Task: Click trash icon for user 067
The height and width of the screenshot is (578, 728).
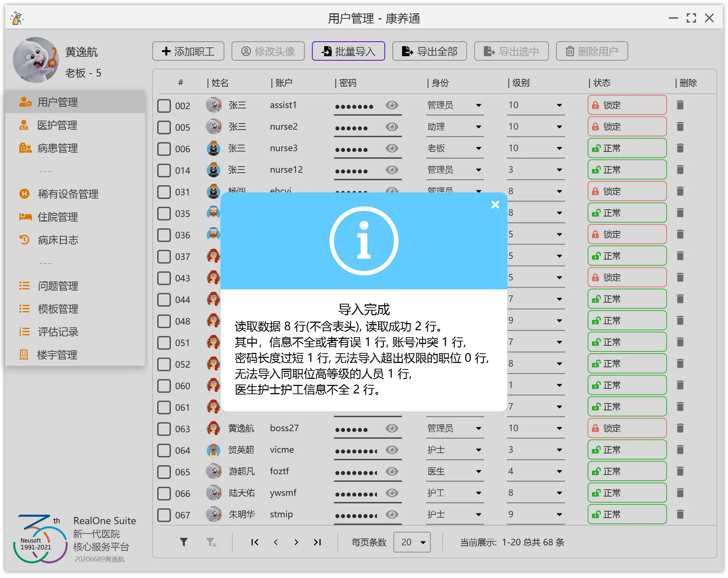Action: (680, 514)
